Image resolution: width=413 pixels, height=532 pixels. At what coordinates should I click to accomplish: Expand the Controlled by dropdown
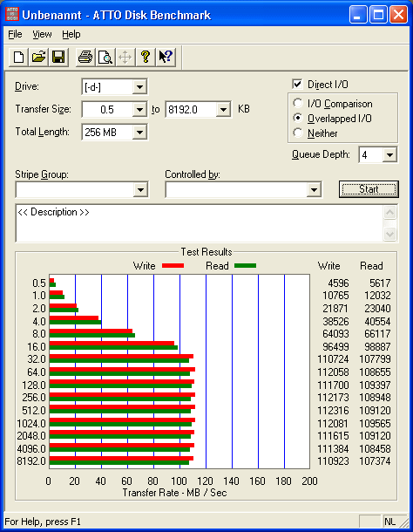pos(314,189)
